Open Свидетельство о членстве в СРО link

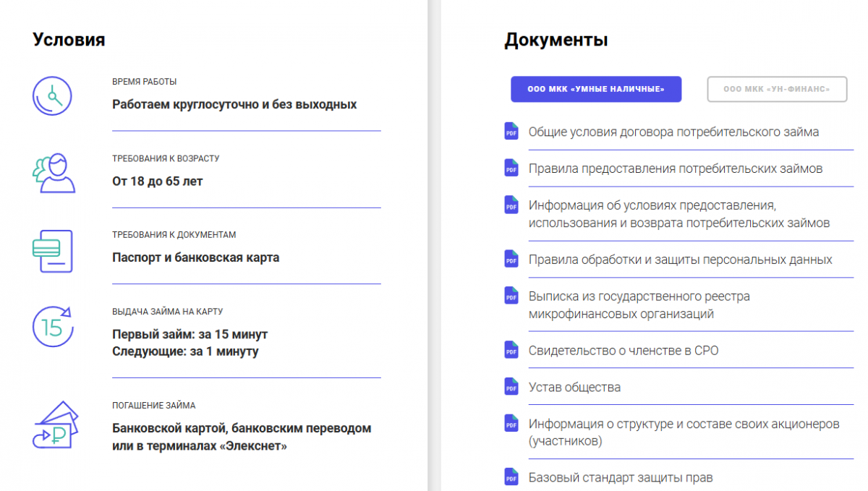pos(624,350)
